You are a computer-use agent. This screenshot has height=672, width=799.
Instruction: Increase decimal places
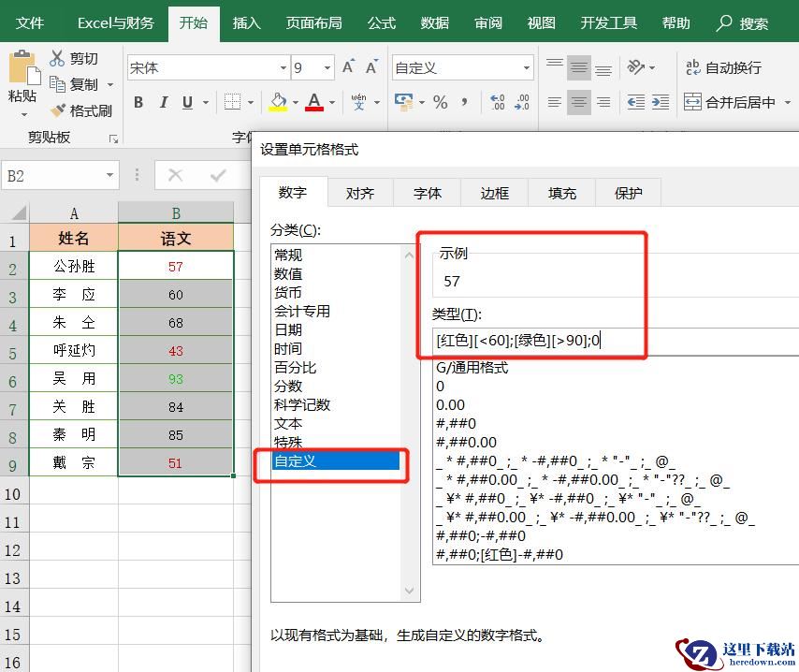[497, 102]
